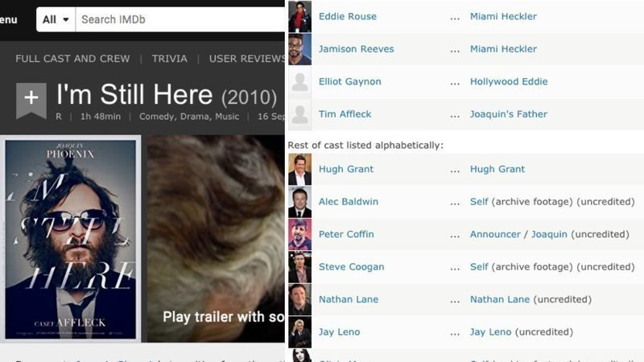Screen dimensions: 644x362
Task: Click the Hollywood Eddie character link
Action: pos(508,82)
